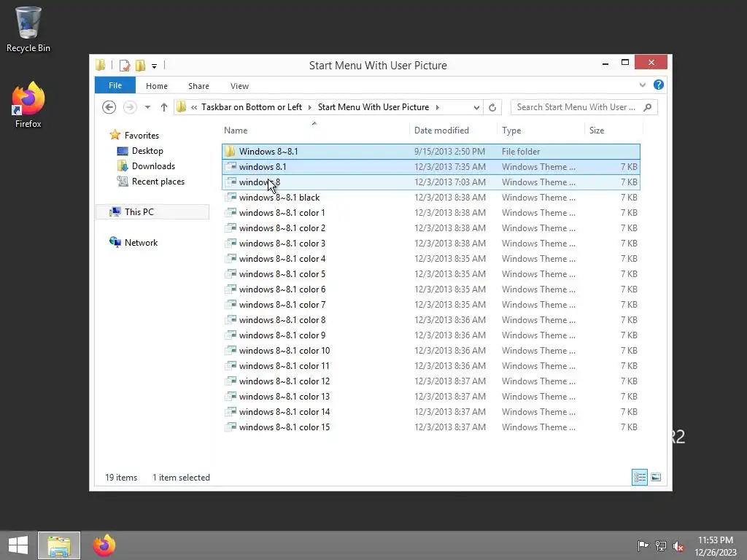Select windows 8~8.1 color 9
The image size is (747, 560).
(x=431, y=335)
